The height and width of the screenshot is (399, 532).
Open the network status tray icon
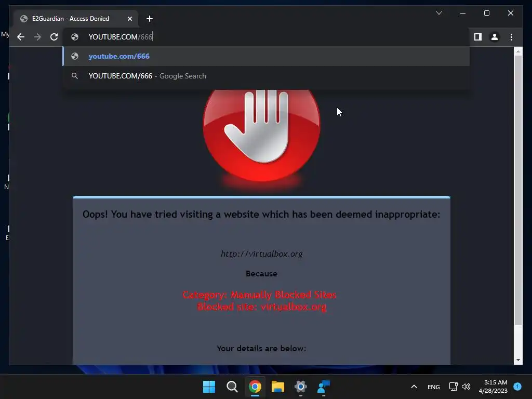tap(453, 387)
